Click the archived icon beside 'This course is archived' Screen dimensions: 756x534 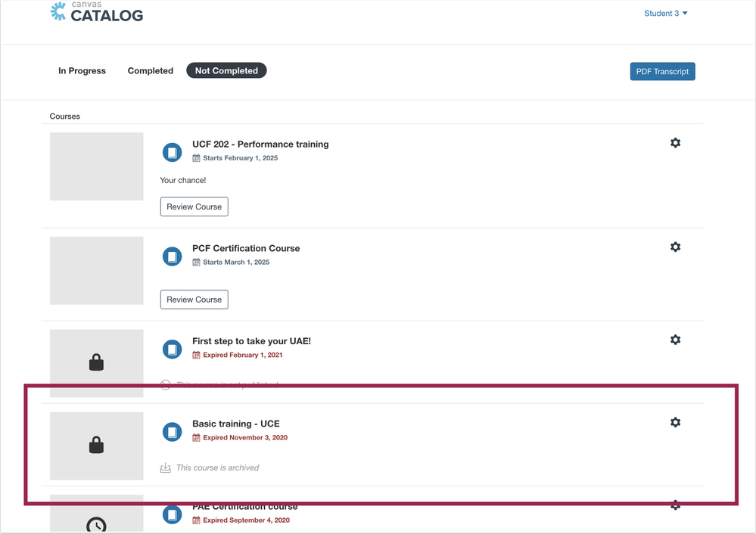165,467
